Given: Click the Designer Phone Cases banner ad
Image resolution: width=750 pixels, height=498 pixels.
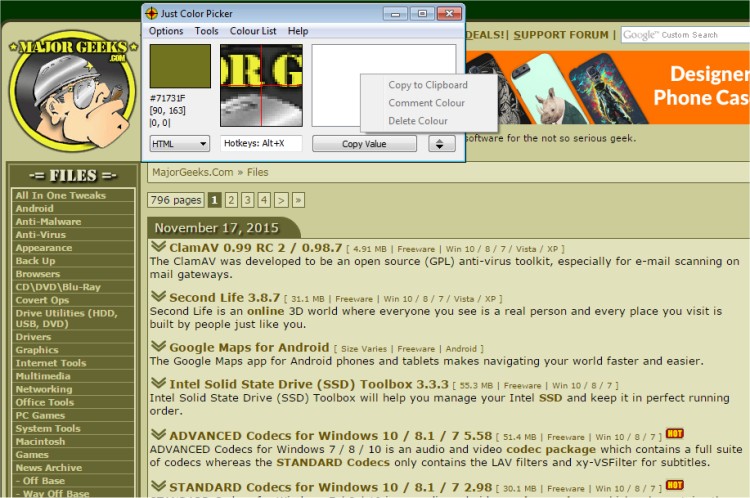Looking at the screenshot, I should pos(607,88).
